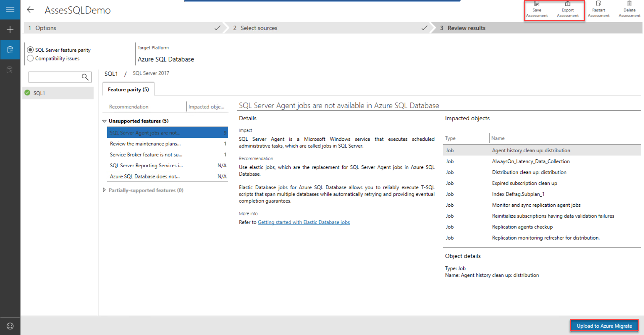Viewport: 644px width, 335px height.
Task: Select 'Reinitialize subscriptions having data validation failures' row
Action: tap(542, 216)
